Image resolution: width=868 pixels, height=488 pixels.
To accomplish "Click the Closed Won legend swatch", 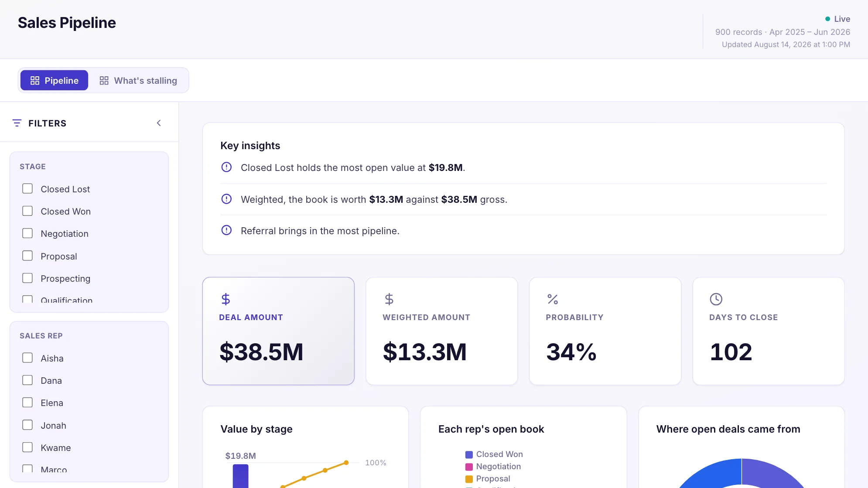I will pyautogui.click(x=469, y=454).
